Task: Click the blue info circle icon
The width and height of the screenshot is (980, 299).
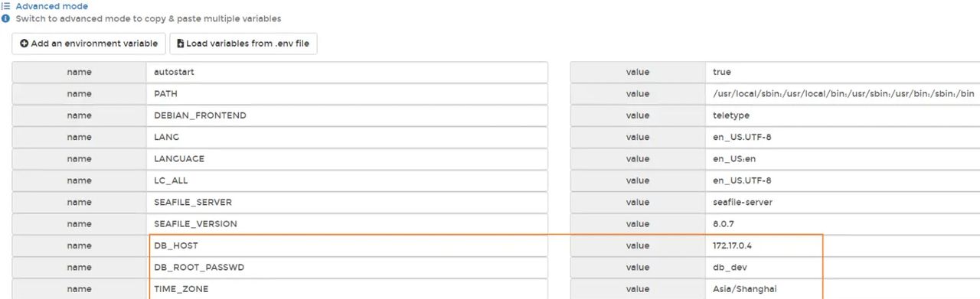Action: 5,18
